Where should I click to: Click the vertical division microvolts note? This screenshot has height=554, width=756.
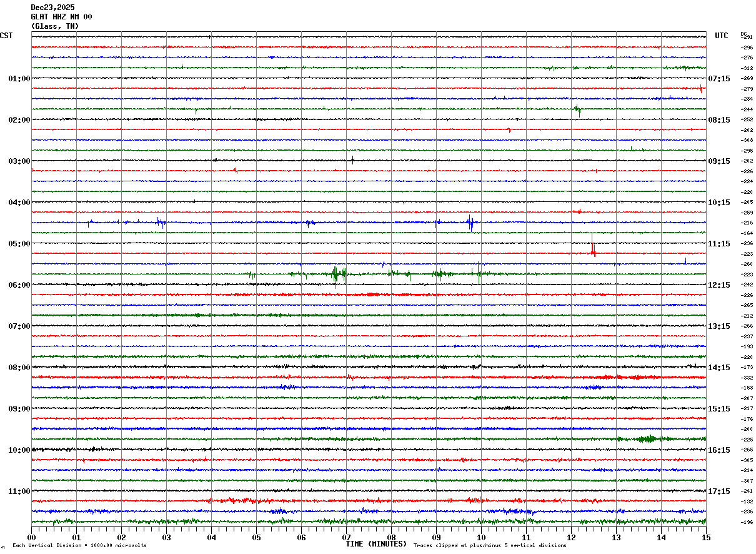pyautogui.click(x=79, y=546)
